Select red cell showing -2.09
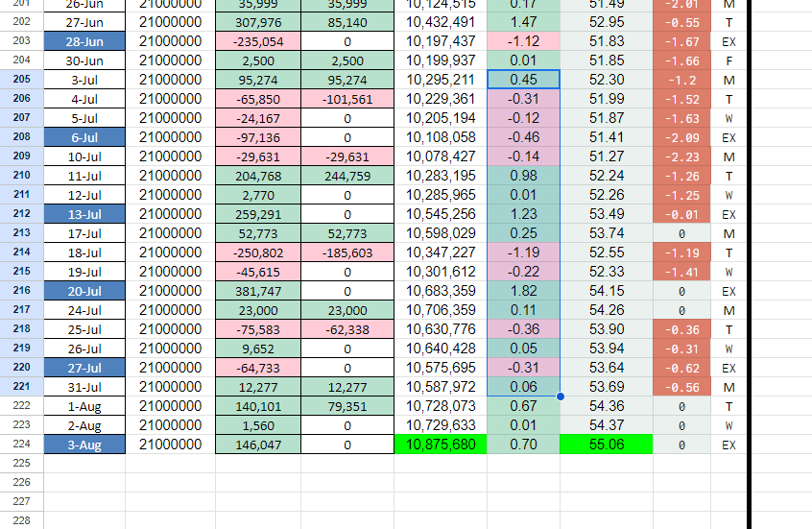The height and width of the screenshot is (529, 812). pyautogui.click(x=681, y=137)
